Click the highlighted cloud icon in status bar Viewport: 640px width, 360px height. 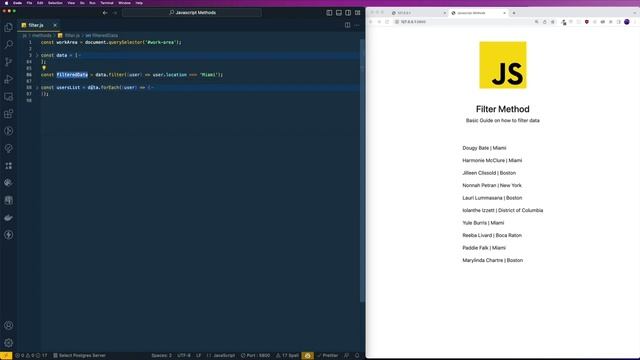[307, 356]
